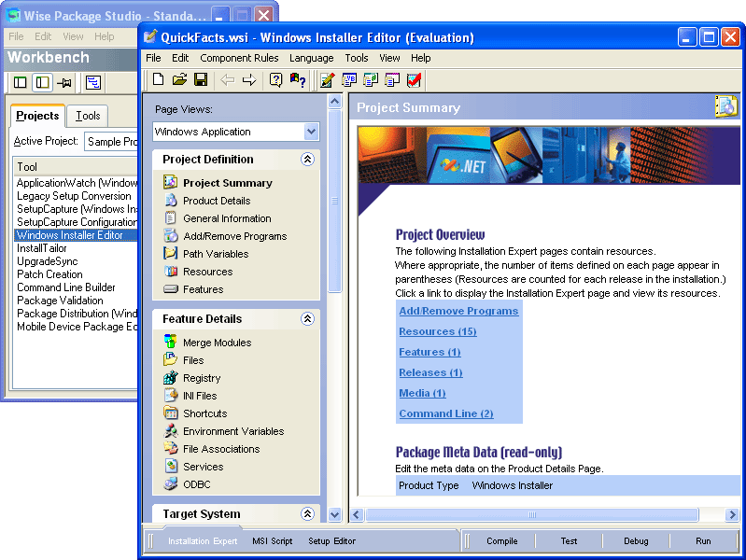Open Edit menu in Installer Editor
Image resolution: width=746 pixels, height=560 pixels.
tap(180, 58)
